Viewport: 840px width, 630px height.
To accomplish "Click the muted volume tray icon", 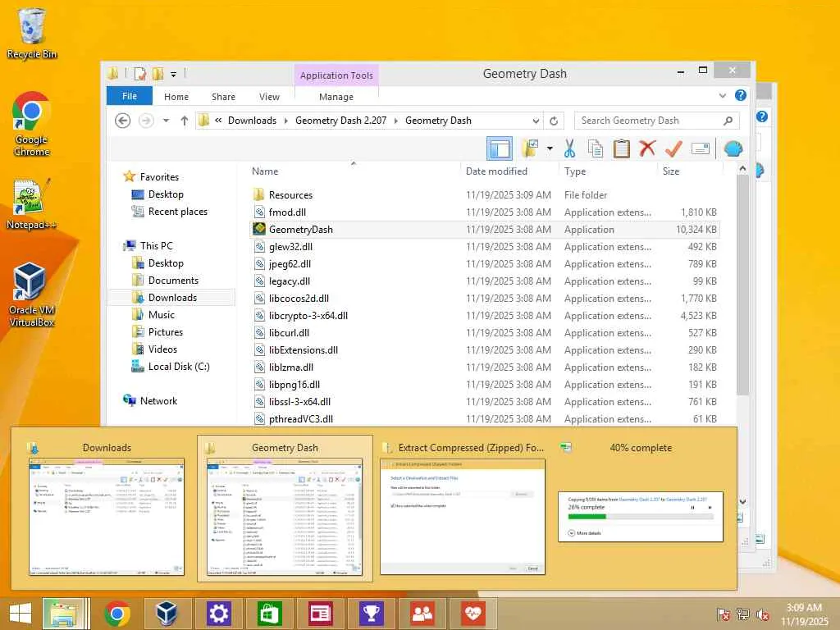I will (x=763, y=614).
